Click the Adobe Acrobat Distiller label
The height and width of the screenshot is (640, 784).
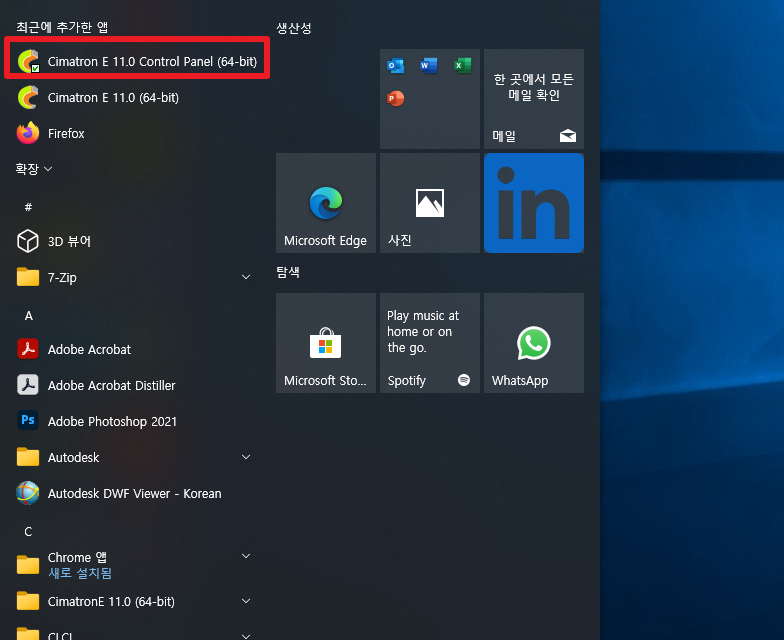pos(112,386)
